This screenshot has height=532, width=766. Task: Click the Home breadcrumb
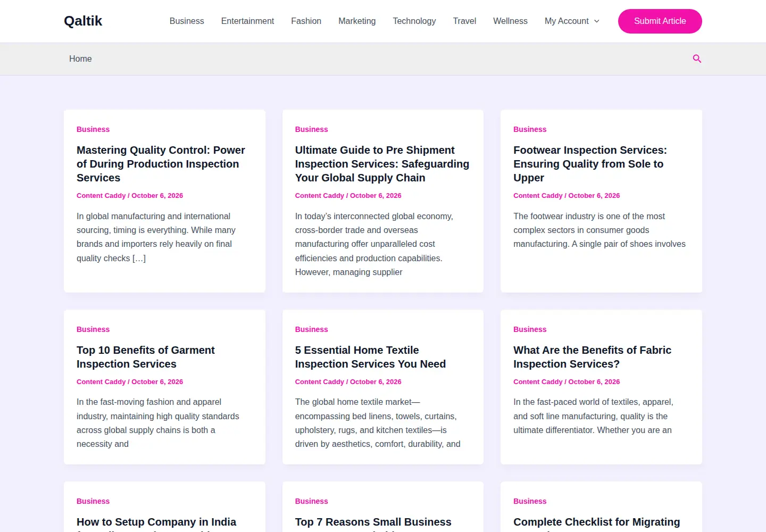80,59
